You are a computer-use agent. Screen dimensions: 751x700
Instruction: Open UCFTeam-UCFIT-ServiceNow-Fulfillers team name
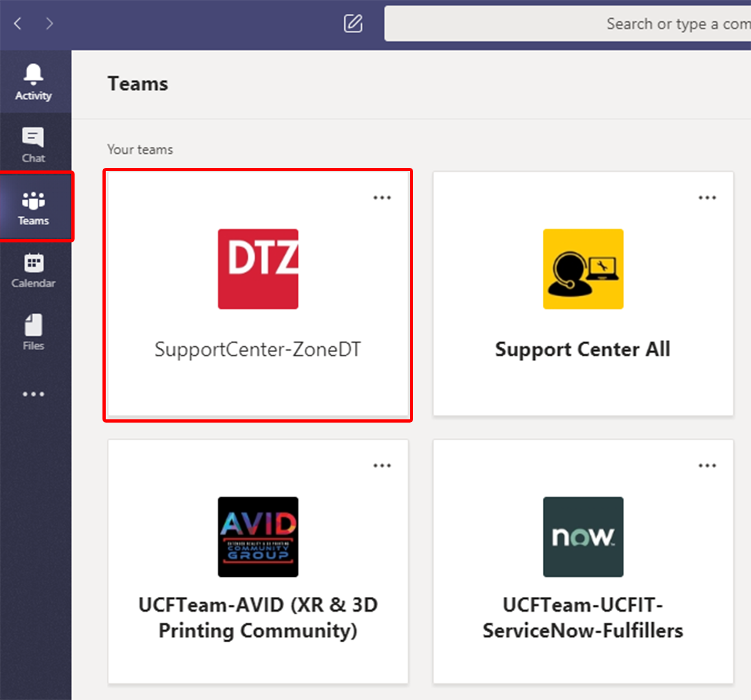583,618
